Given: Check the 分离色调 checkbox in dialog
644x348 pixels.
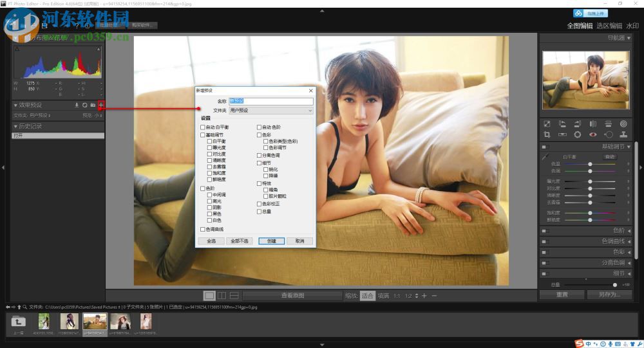Looking at the screenshot, I should [259, 155].
